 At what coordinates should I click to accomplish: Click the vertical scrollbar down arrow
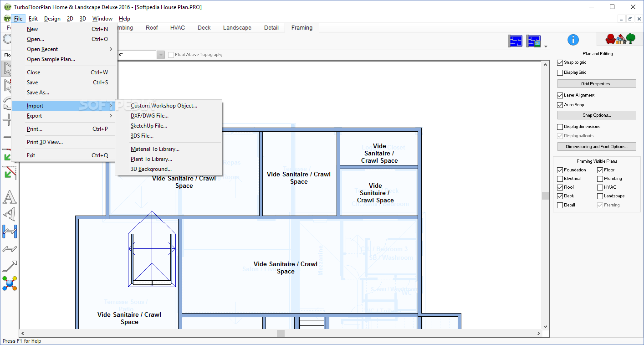[x=545, y=326]
